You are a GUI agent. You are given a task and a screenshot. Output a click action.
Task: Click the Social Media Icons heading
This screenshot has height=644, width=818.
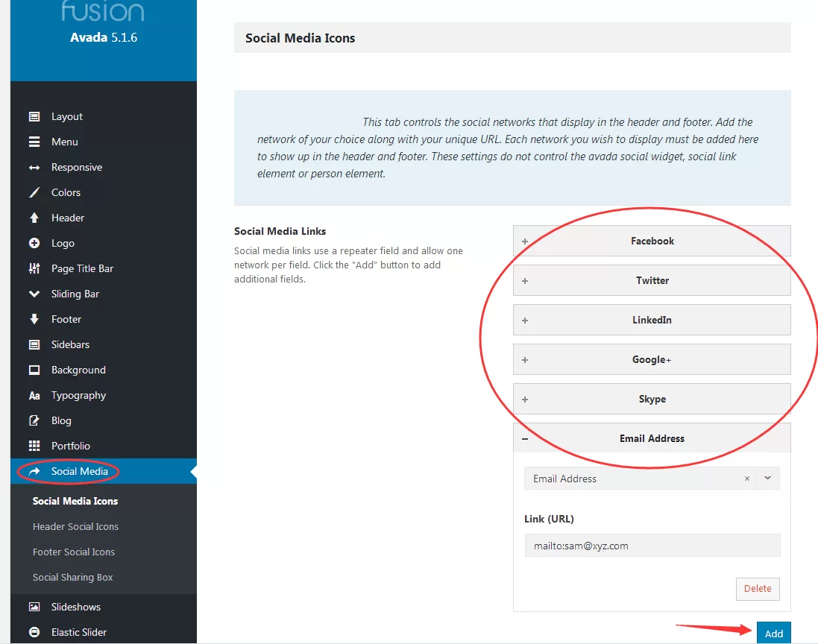coord(300,38)
